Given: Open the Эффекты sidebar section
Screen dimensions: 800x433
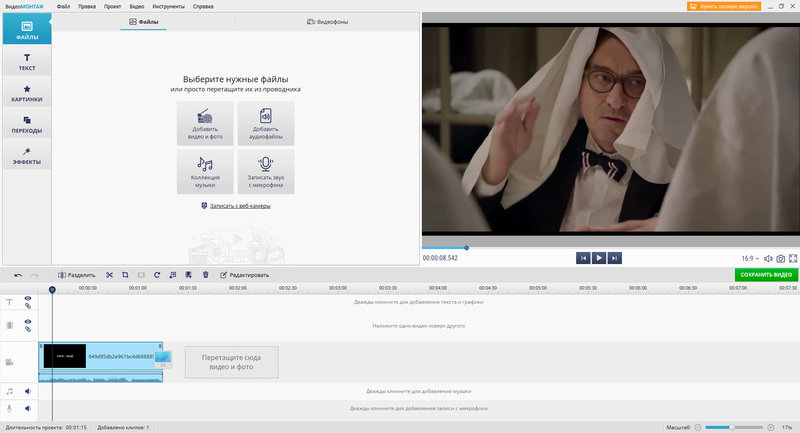Looking at the screenshot, I should click(x=27, y=156).
